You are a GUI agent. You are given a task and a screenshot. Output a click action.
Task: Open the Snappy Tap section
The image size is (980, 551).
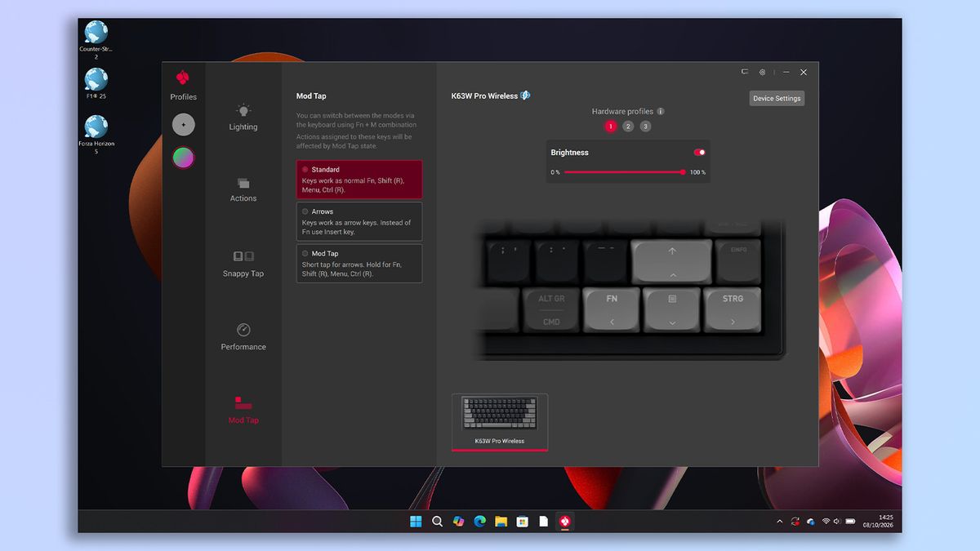(x=243, y=264)
